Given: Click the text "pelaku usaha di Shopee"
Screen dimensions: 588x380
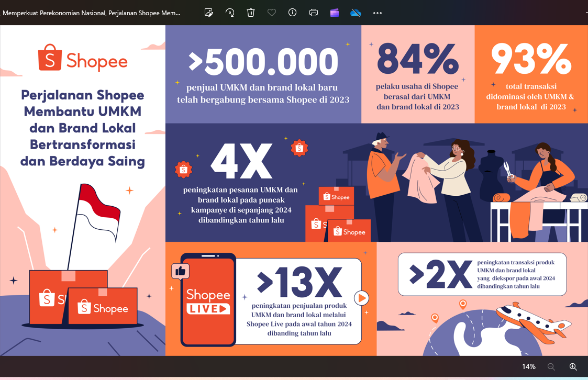Looking at the screenshot, I should 417,86.
